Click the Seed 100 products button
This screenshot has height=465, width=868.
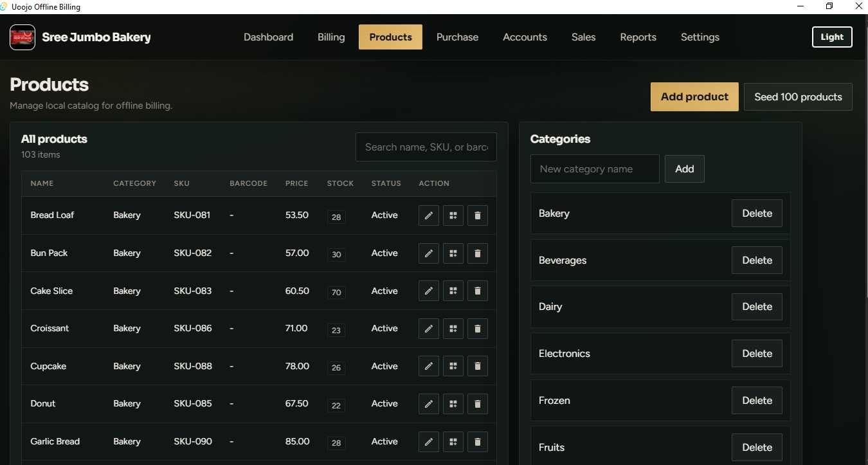798,97
